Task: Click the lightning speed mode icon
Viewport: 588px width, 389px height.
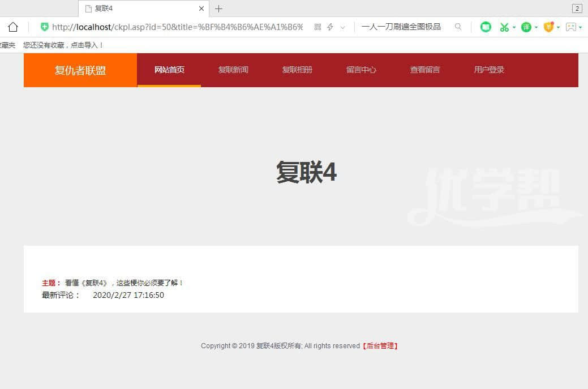Action: (x=331, y=27)
